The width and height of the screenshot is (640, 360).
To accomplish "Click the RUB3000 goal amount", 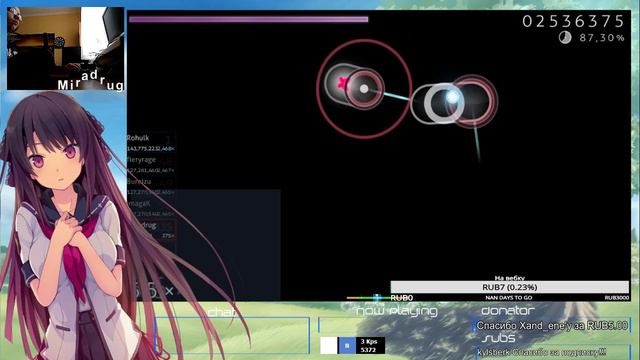I will pos(617,298).
